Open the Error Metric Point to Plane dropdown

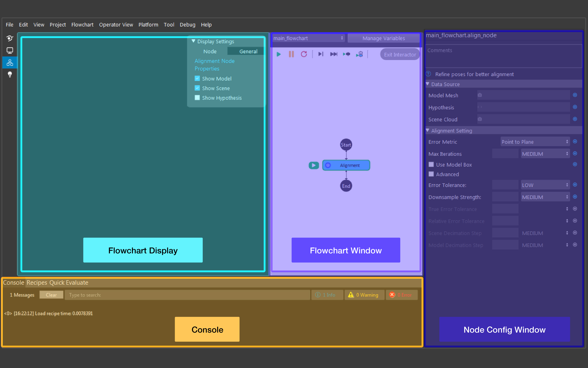click(535, 142)
